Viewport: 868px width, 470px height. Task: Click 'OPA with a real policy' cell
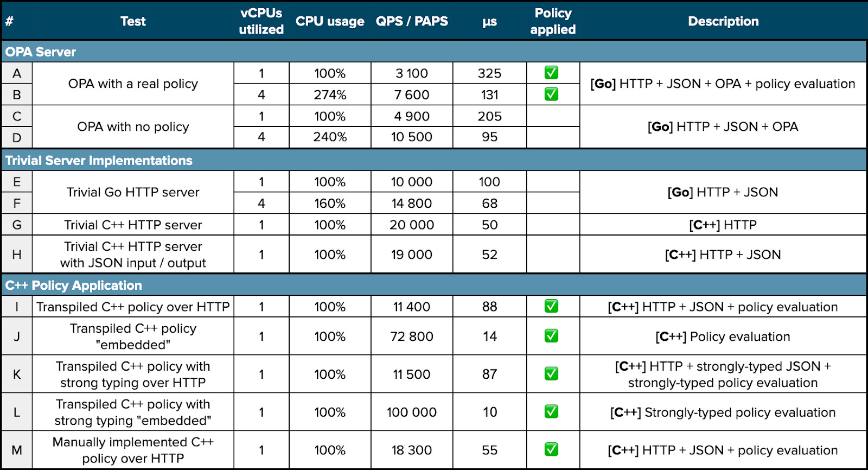133,84
